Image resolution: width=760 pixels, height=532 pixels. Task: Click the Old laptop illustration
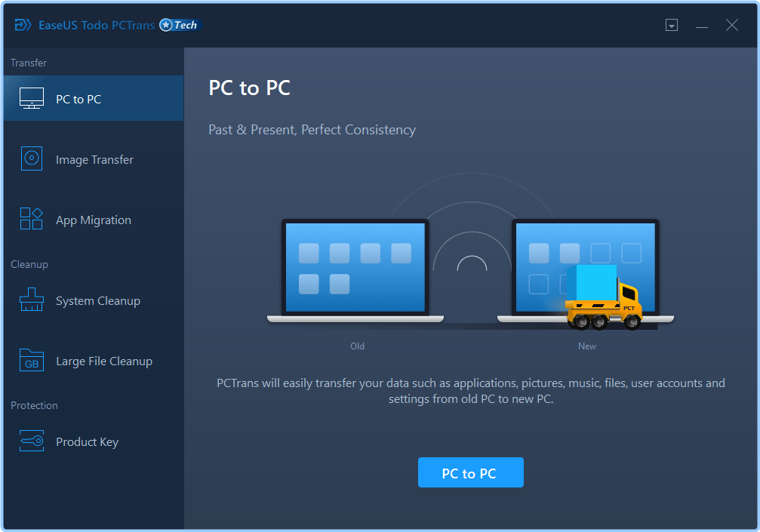pyautogui.click(x=355, y=270)
